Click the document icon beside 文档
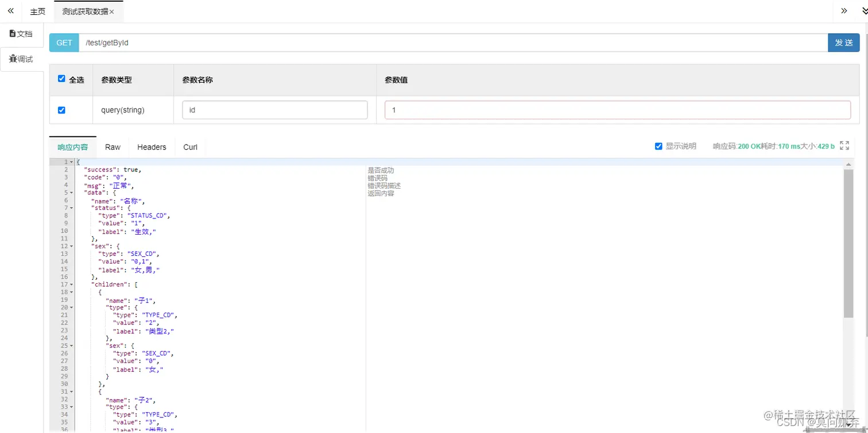868x433 pixels. tap(13, 34)
